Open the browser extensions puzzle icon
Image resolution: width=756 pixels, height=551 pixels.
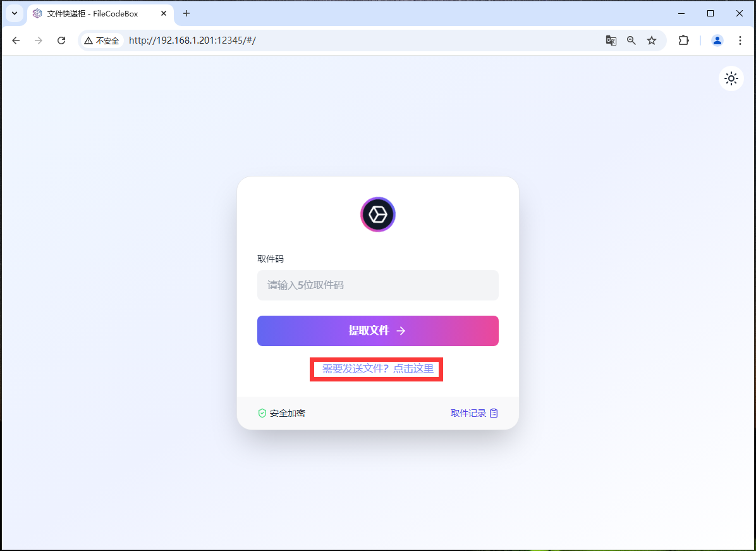point(683,40)
